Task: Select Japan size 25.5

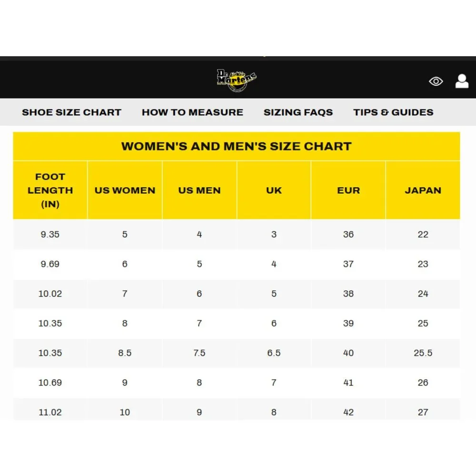Action: tap(423, 353)
